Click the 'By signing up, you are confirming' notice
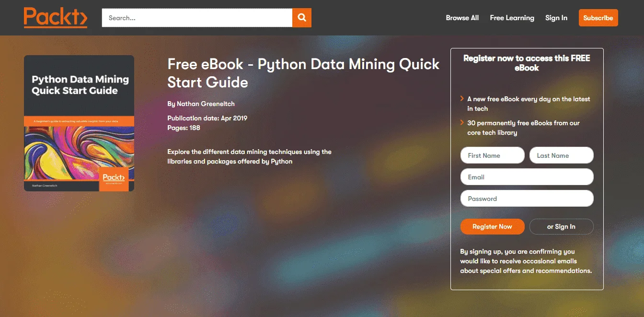644x317 pixels. pyautogui.click(x=526, y=261)
